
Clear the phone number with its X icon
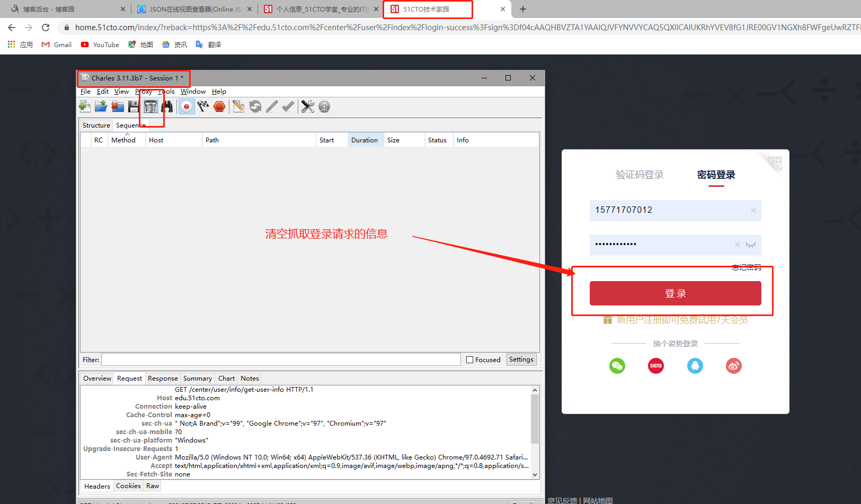(753, 210)
